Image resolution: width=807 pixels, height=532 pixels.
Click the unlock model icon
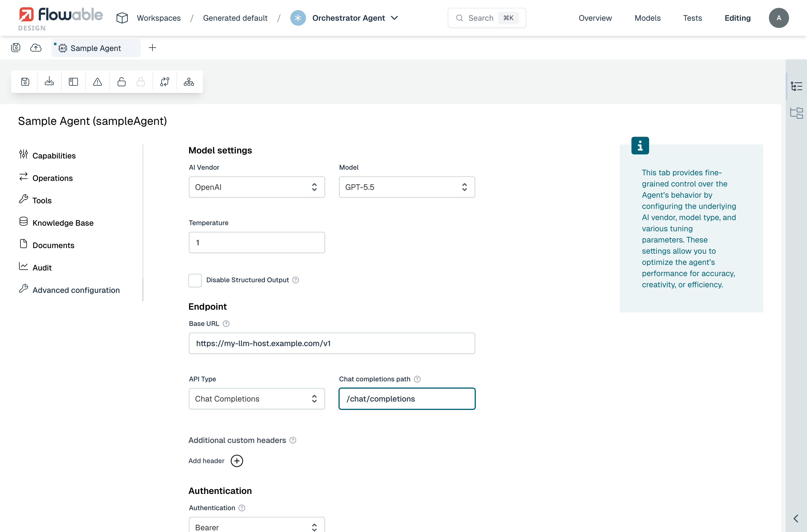coord(122,82)
